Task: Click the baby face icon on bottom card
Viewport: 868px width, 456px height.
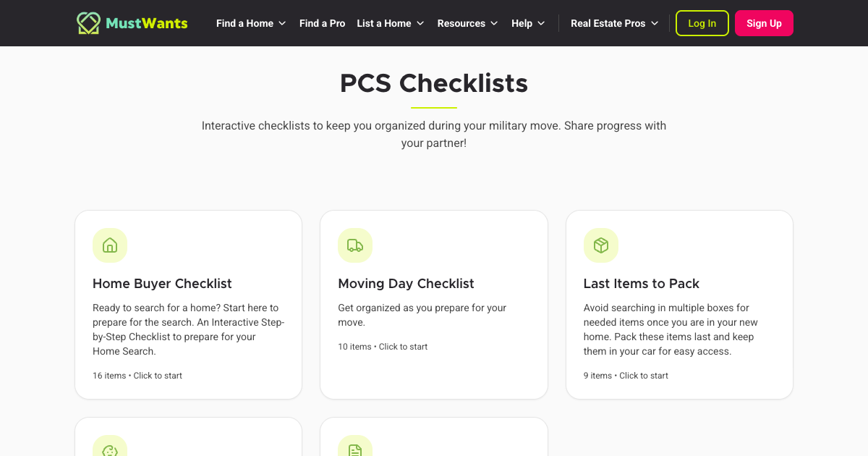Action: (x=110, y=450)
